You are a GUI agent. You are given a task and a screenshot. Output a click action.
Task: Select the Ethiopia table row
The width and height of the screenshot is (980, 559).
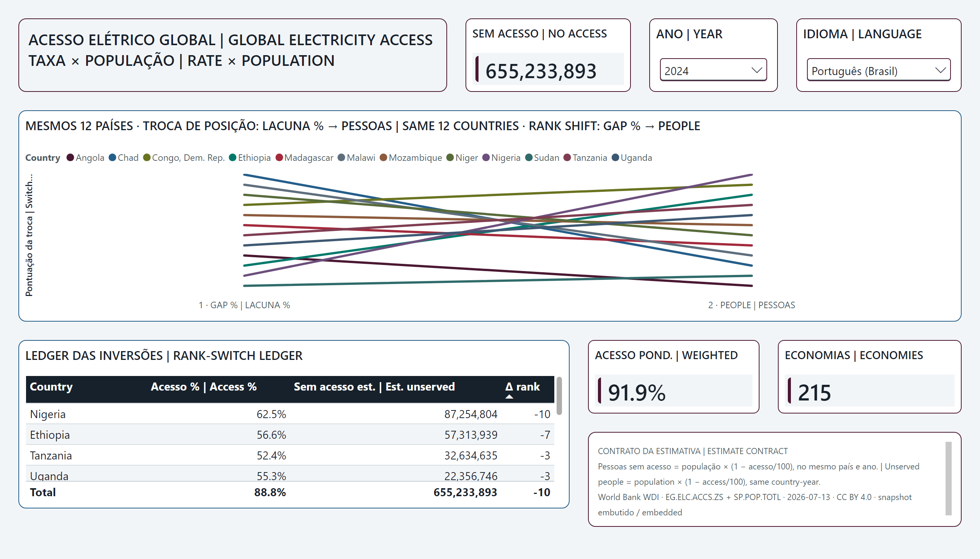(290, 435)
